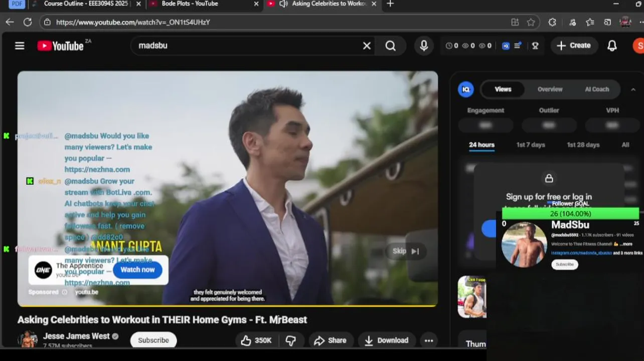Screen dimensions: 644x361
Task: View site information lock icon
Action: tap(47, 22)
